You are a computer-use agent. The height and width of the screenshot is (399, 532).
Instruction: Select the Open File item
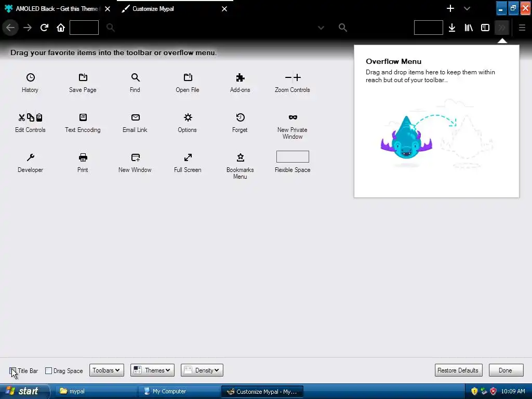(x=188, y=83)
